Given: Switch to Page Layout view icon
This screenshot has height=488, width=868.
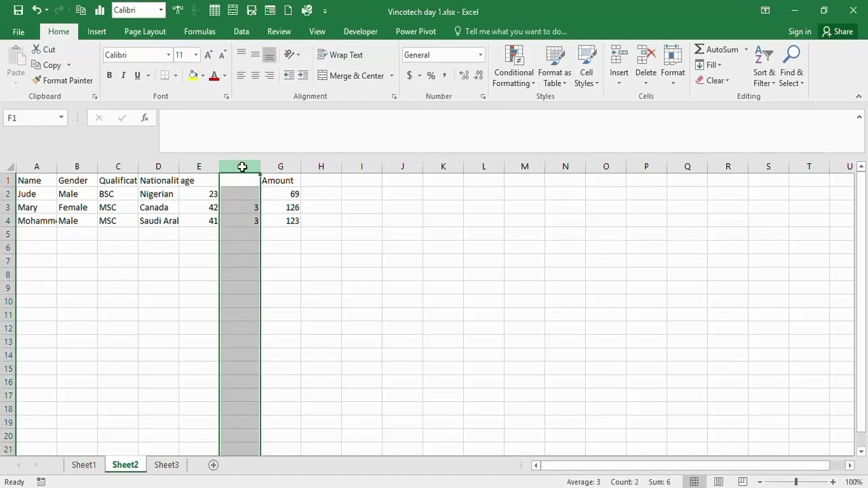Looking at the screenshot, I should point(719,482).
